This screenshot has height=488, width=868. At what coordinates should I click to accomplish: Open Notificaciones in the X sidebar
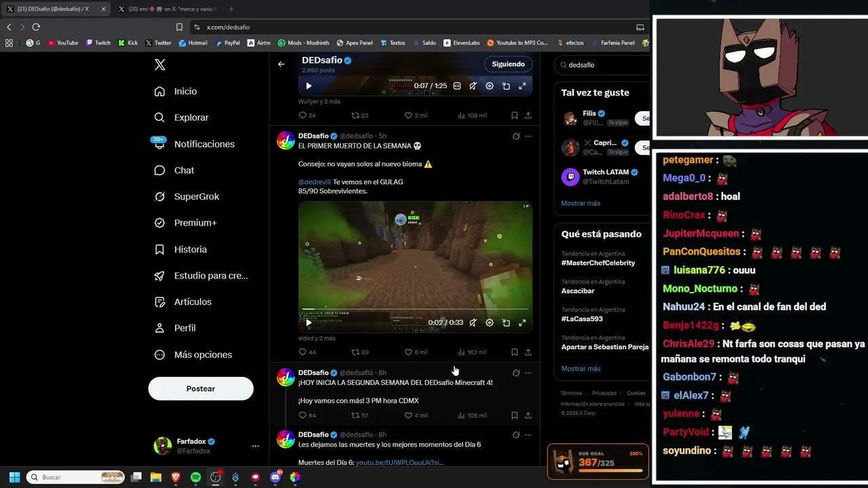[194, 144]
